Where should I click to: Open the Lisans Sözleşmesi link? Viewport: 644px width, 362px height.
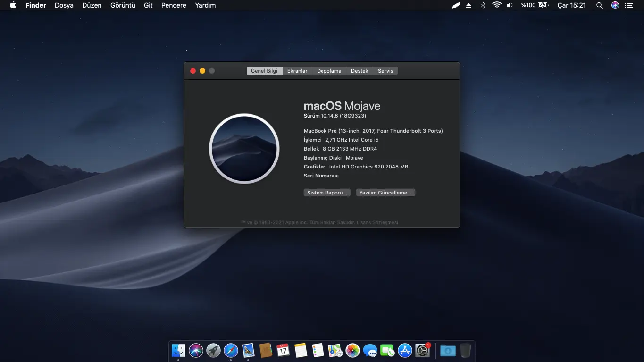pyautogui.click(x=377, y=222)
